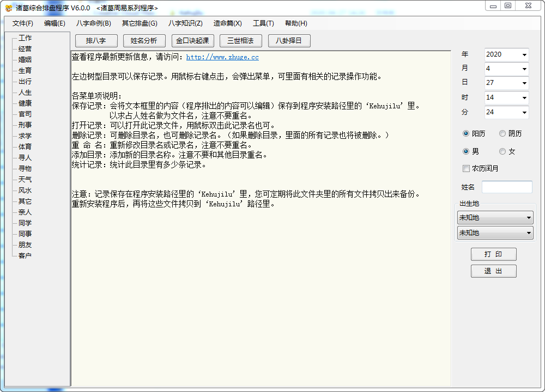
Task: Select the 寻物 tree folder
Action: point(25,168)
